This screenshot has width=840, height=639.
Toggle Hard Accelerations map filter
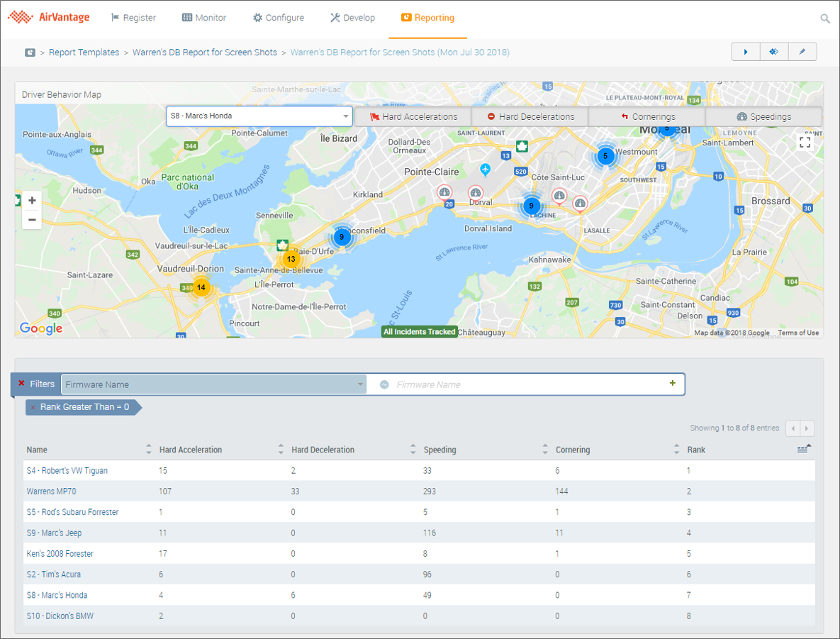click(x=413, y=116)
